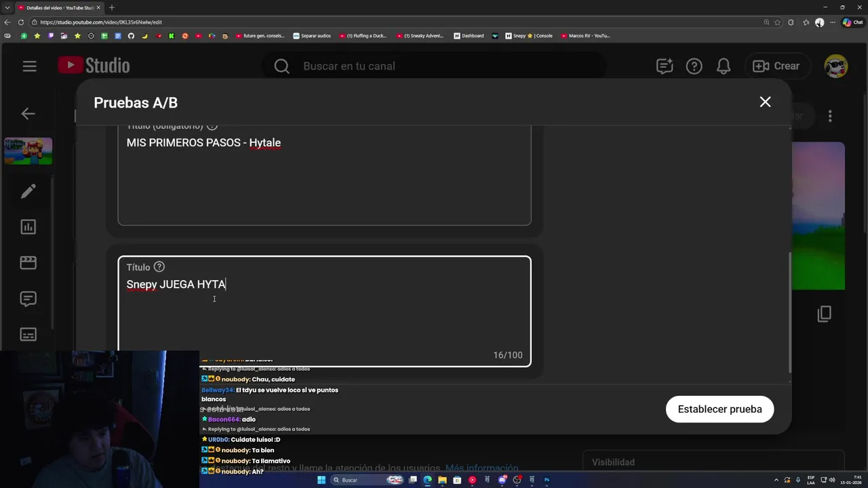Open the Windows Start menu
Image resolution: width=868 pixels, height=488 pixels.
(321, 480)
